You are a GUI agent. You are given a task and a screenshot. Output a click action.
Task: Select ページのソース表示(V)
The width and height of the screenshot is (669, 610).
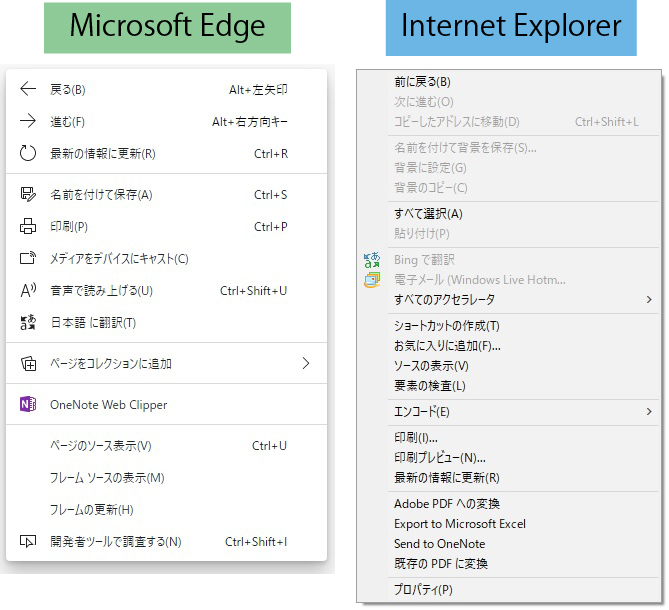(x=166, y=446)
